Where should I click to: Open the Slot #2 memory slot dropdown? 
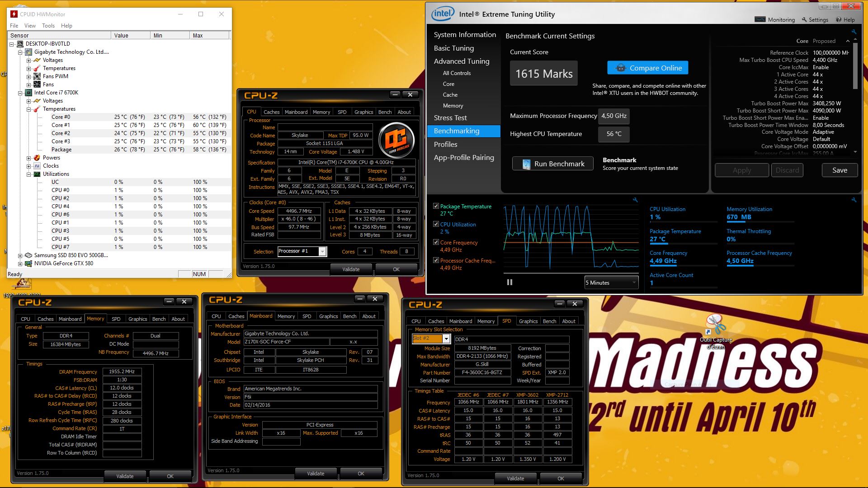[446, 338]
